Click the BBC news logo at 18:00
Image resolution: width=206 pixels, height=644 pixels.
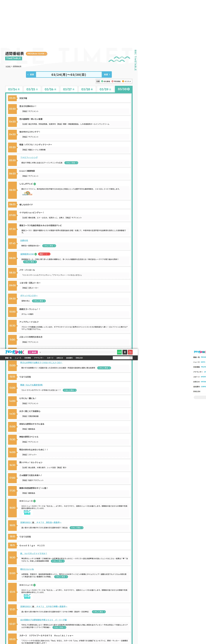(27, 512)
